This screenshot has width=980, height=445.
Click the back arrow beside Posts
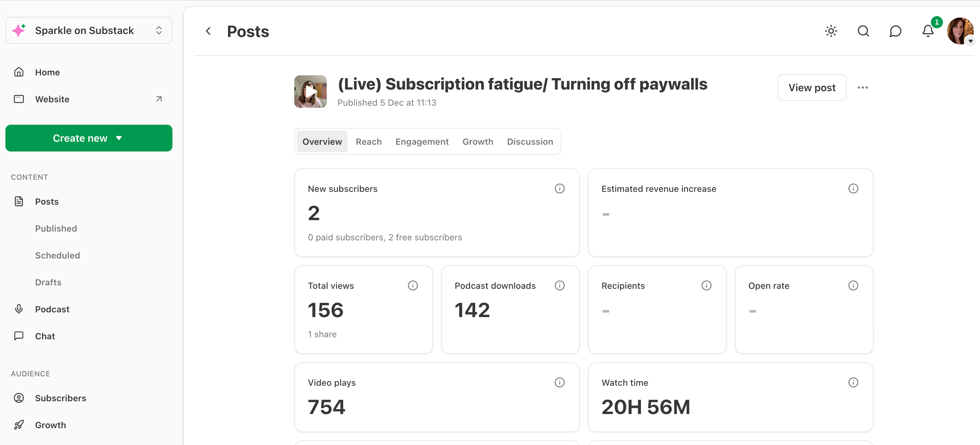point(208,31)
